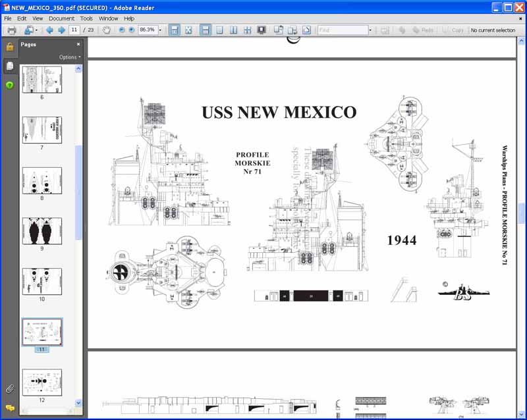Click the rotate counterclockwise page icon
The width and height of the screenshot is (527, 420).
coord(292,30)
